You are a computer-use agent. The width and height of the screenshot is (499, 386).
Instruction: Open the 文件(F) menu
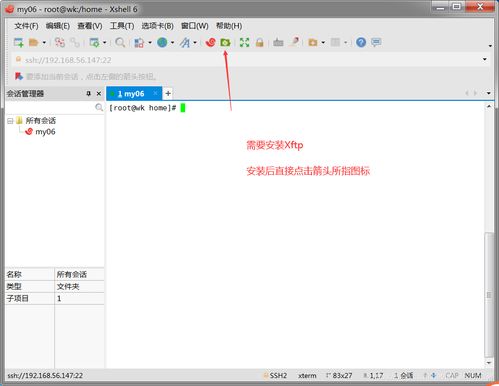26,26
